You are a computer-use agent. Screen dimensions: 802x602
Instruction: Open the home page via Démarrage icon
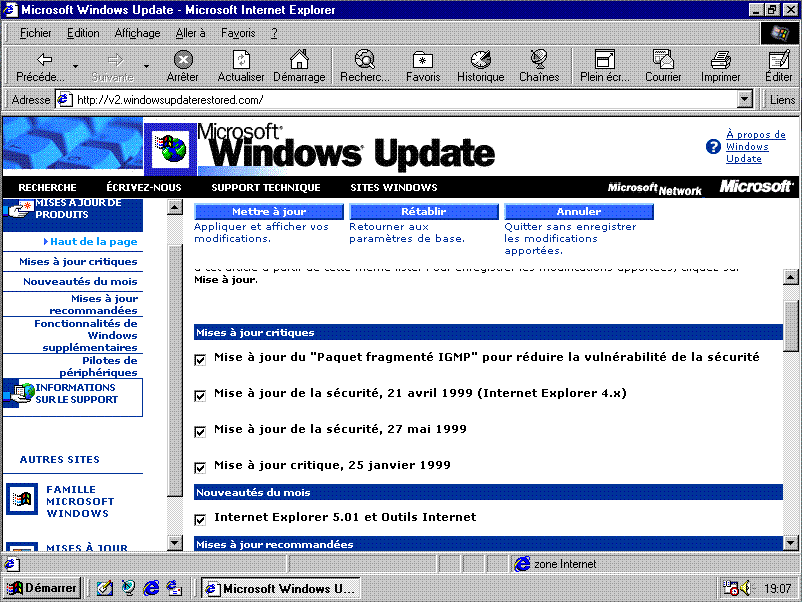299,60
